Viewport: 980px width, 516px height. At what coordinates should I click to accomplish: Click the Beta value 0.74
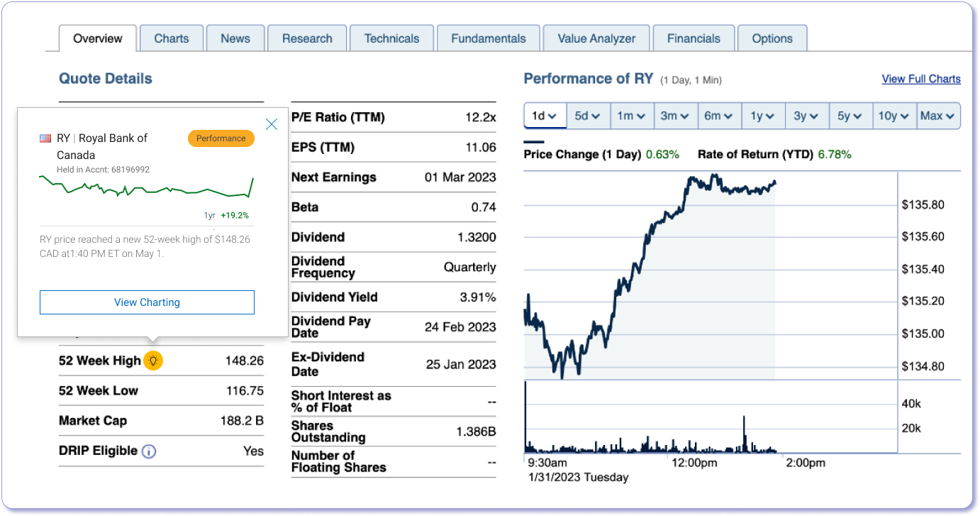pos(484,207)
